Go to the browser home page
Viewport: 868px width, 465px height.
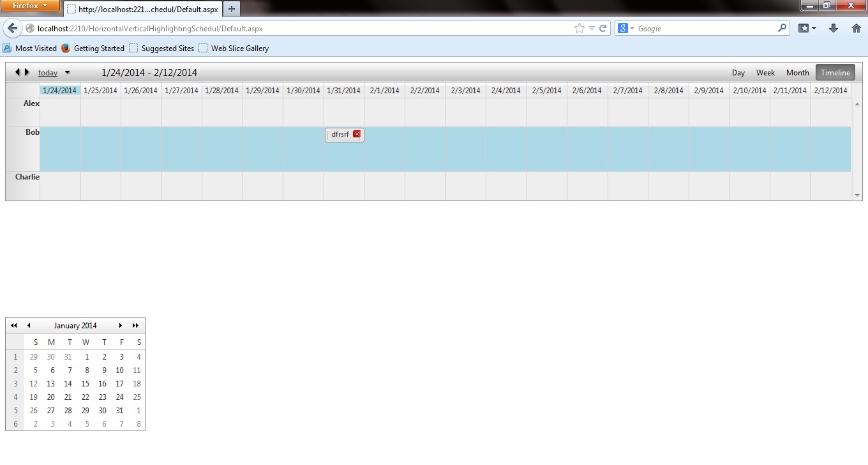point(857,28)
